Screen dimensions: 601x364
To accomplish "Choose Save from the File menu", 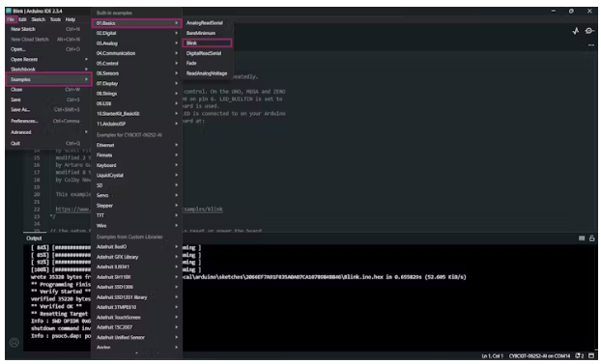I will click(48, 99).
